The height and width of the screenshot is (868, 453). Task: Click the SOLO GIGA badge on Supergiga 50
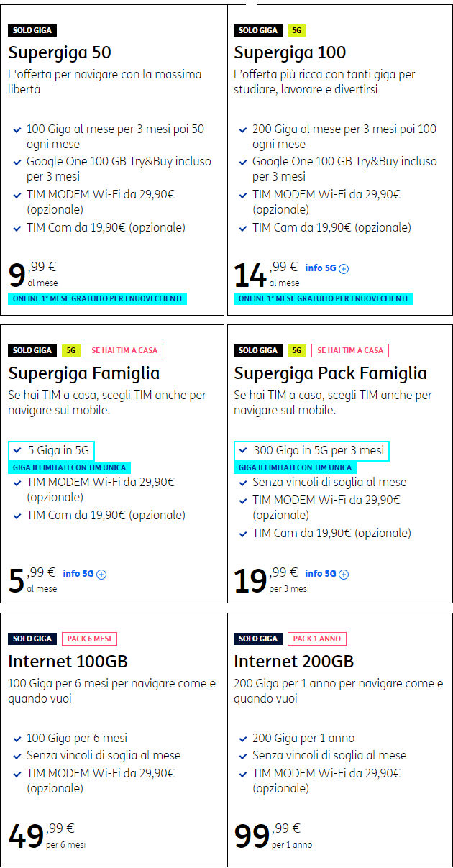pyautogui.click(x=32, y=30)
